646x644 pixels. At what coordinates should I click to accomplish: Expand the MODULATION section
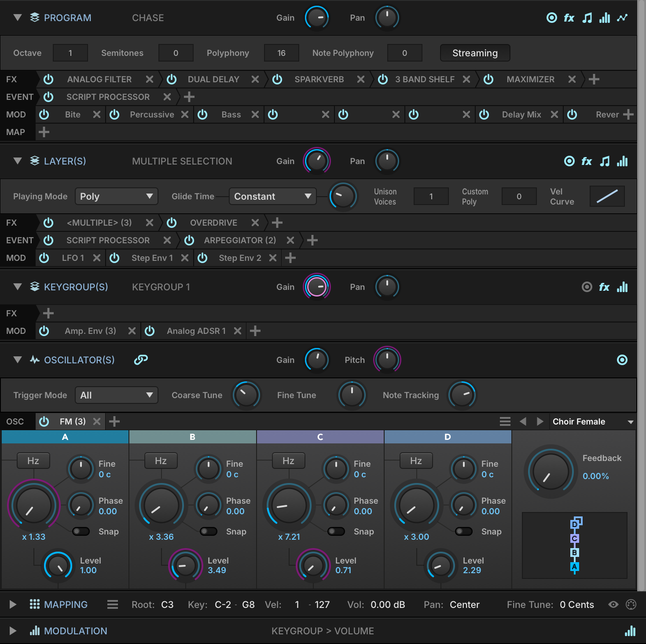pos(13,631)
